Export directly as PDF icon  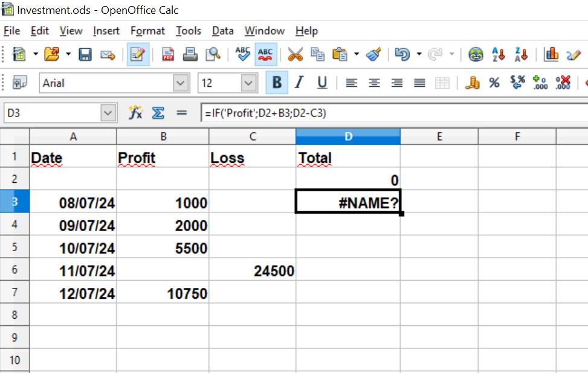[167, 54]
